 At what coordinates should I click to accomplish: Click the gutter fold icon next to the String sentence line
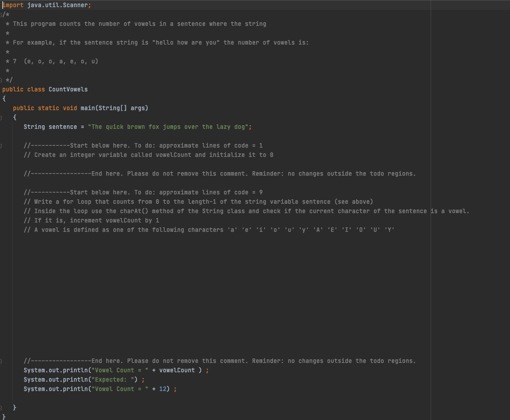coord(2,127)
